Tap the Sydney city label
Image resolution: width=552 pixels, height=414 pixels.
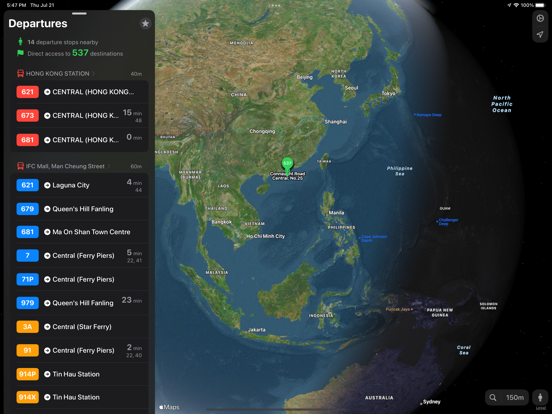pyautogui.click(x=432, y=402)
